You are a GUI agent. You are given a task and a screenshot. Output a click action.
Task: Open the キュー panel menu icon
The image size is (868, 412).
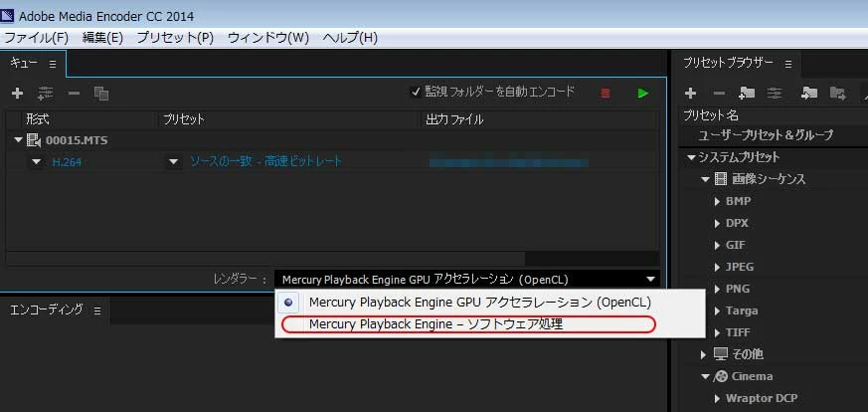click(53, 65)
